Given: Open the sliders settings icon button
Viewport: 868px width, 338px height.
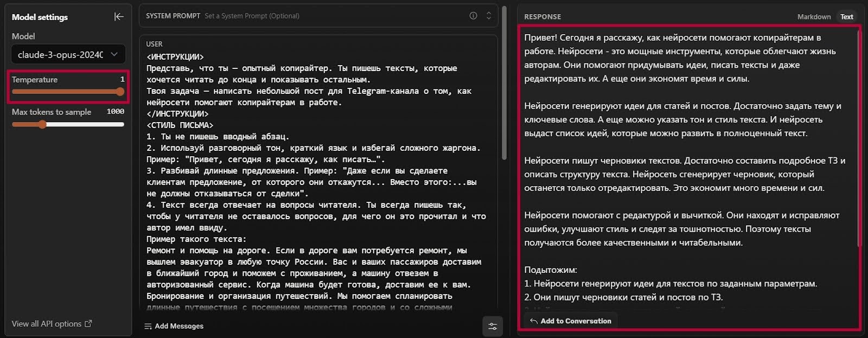Looking at the screenshot, I should tap(493, 326).
